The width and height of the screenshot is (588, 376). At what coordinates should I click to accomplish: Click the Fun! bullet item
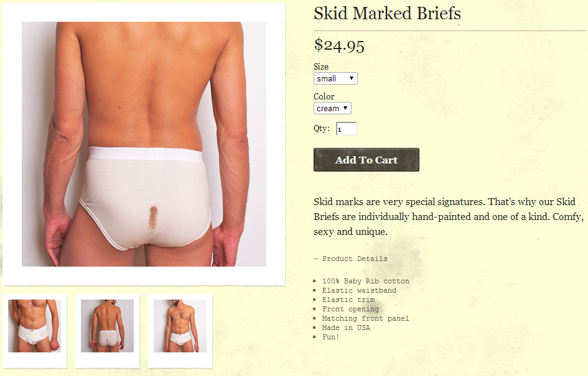pos(331,337)
